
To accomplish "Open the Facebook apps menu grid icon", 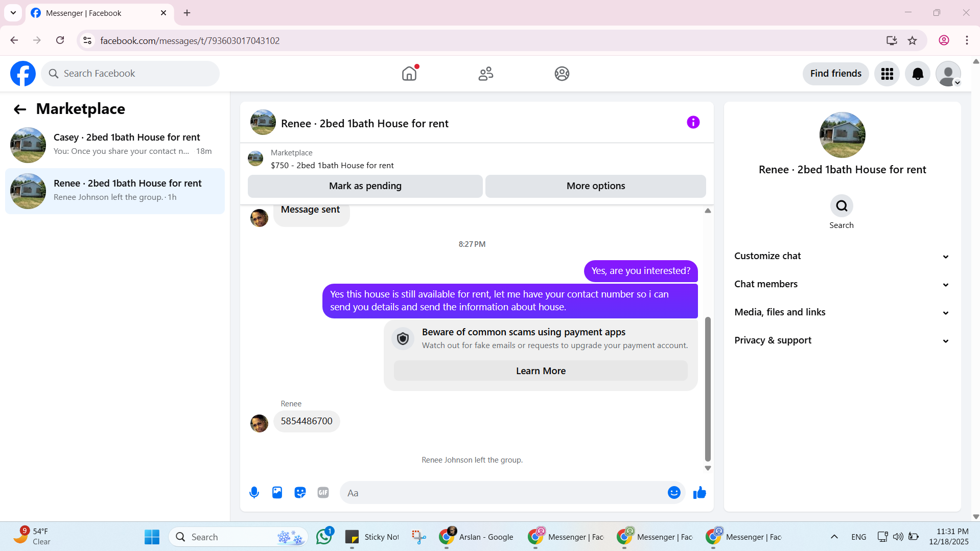I will (887, 74).
